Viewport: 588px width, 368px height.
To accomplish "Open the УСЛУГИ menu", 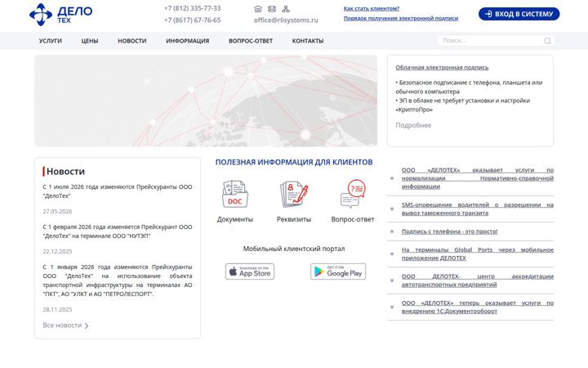I will tap(51, 41).
